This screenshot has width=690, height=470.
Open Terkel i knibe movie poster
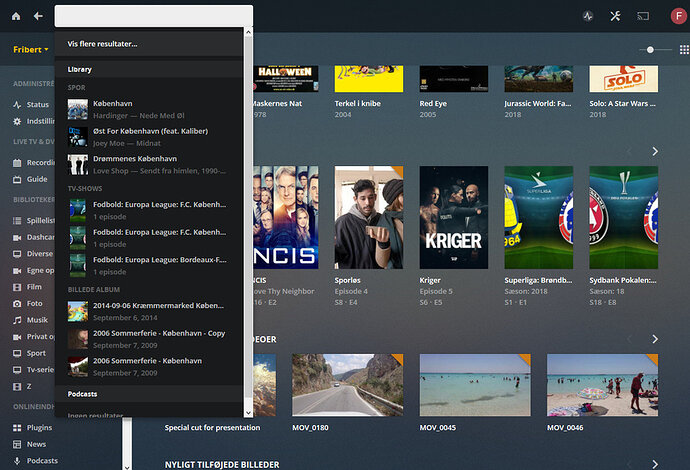[369, 79]
